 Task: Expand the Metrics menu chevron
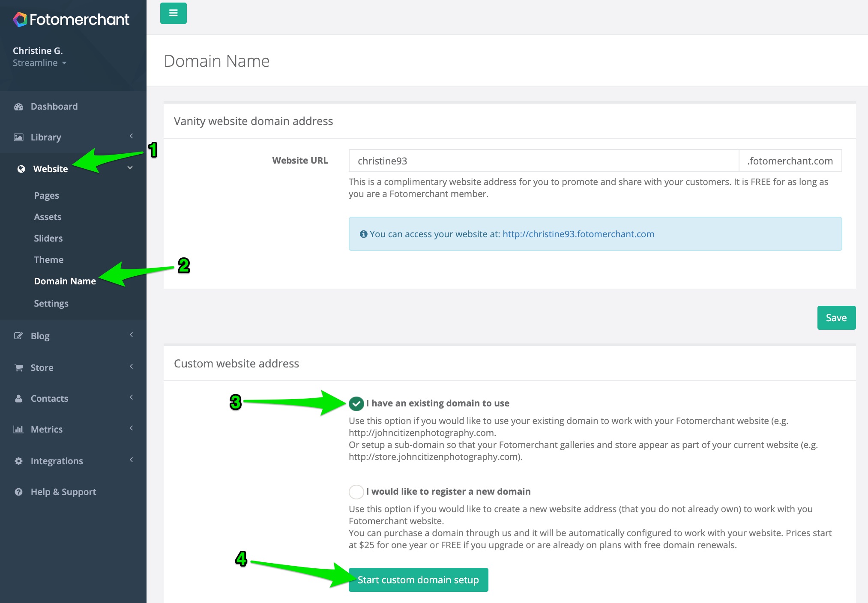pos(131,428)
